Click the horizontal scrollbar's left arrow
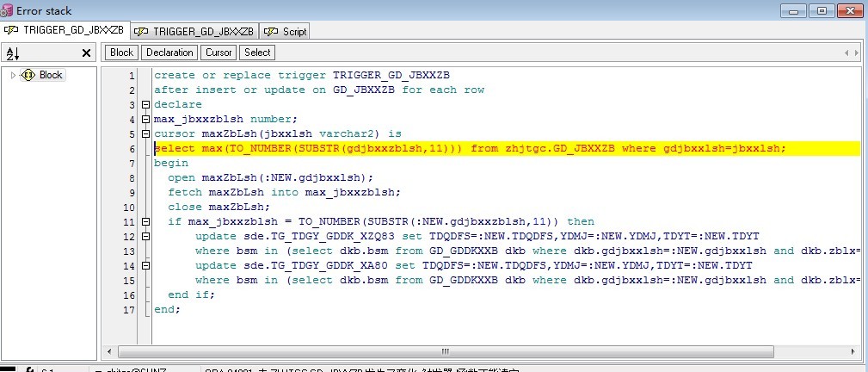This screenshot has width=868, height=372. pos(109,351)
